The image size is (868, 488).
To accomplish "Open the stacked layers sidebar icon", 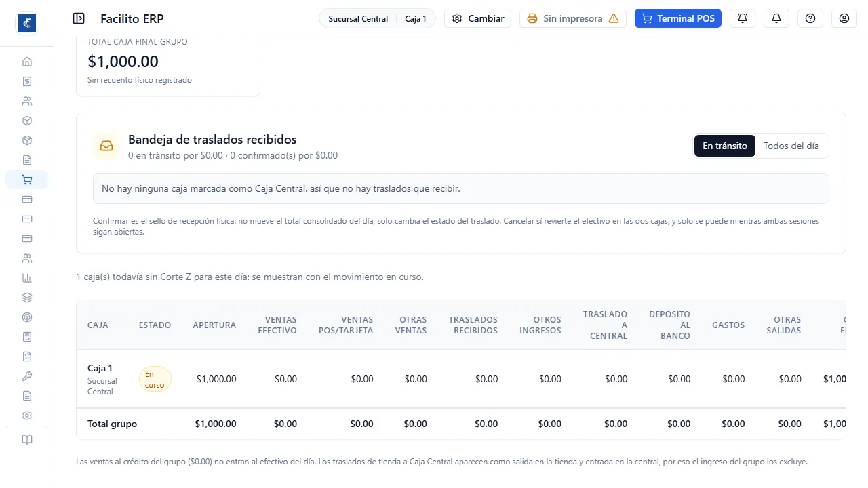I will (27, 298).
